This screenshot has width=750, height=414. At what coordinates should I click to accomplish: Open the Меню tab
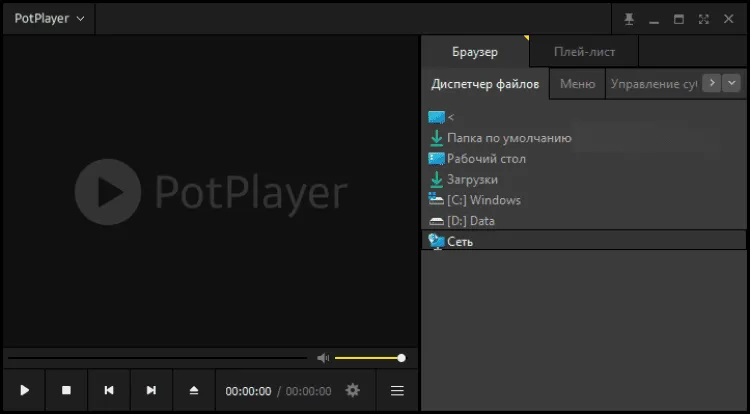point(577,84)
